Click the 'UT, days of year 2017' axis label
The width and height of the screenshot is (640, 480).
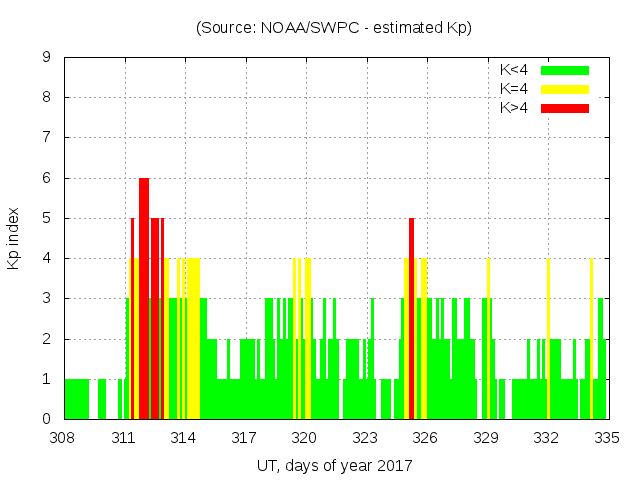(x=334, y=465)
